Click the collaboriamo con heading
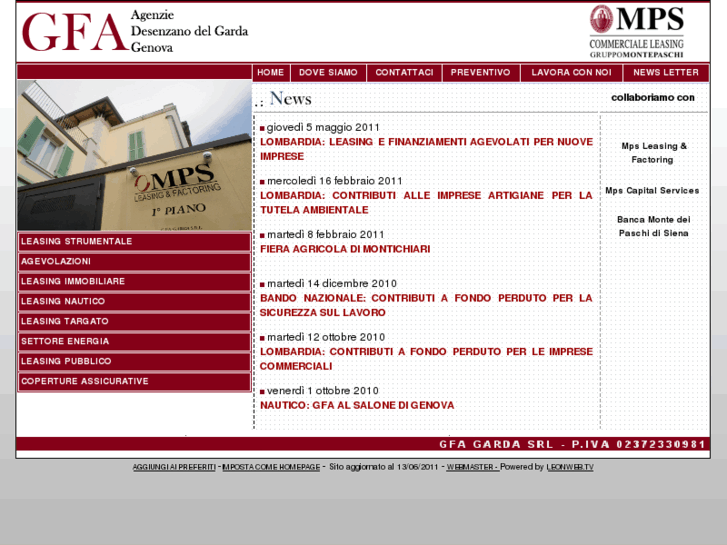This screenshot has width=727, height=545. 653,97
